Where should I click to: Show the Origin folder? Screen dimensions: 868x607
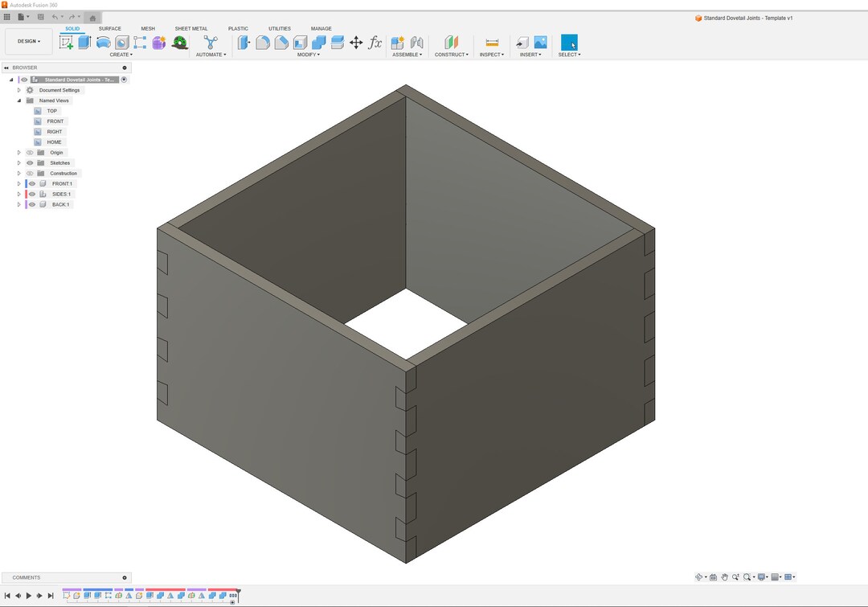[x=30, y=152]
